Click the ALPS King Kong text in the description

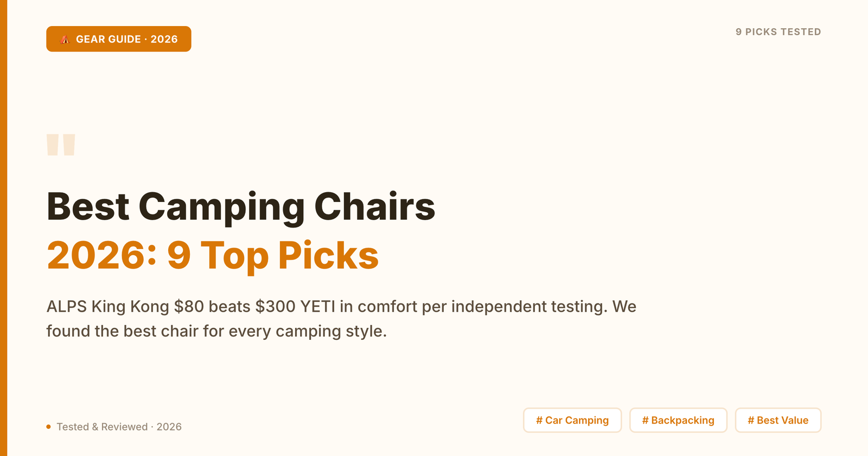tap(107, 307)
